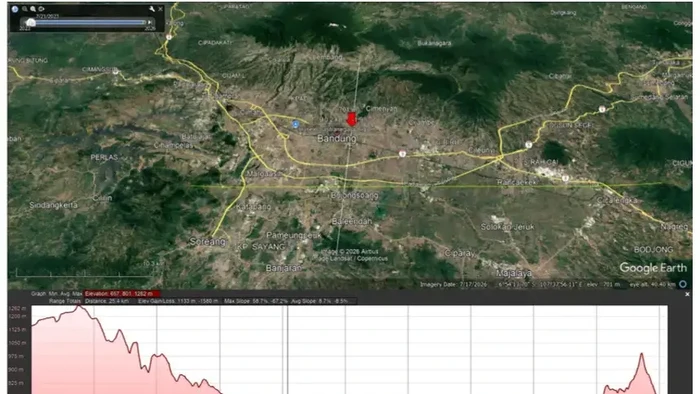Screen dimensions: 700x394
Task: Click the streaming status circle icon
Action: click(683, 284)
